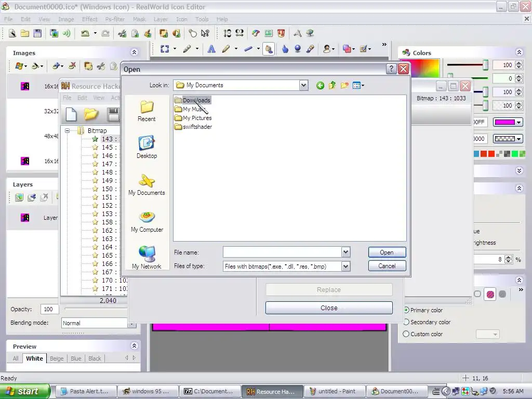Switch to the Black preview tab
This screenshot has height=399, width=532.
[95, 358]
